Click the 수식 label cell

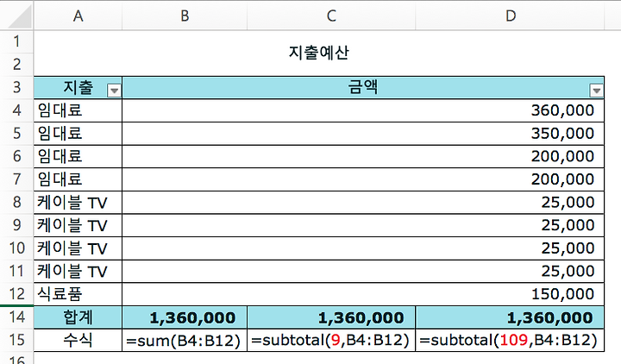78,340
